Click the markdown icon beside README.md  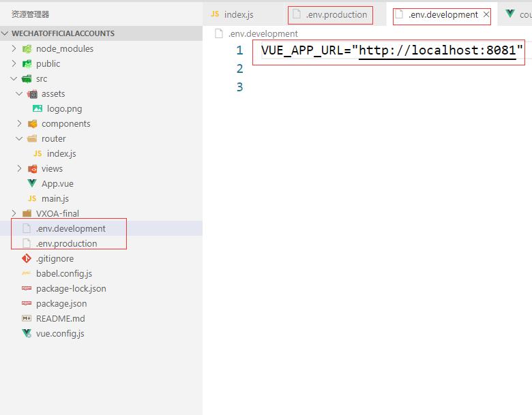click(x=27, y=319)
